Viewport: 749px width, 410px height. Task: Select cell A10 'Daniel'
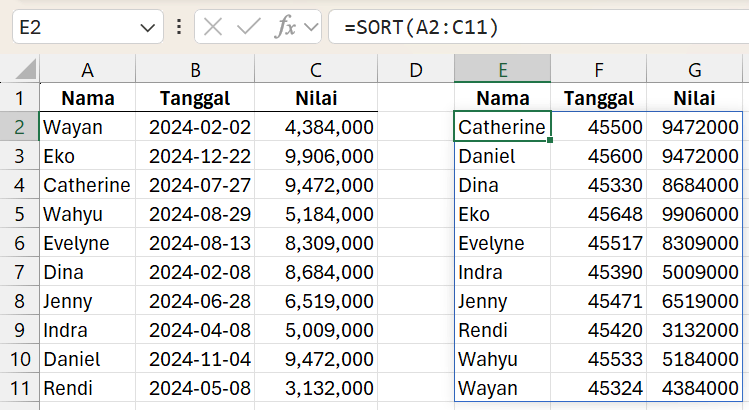tap(87, 359)
